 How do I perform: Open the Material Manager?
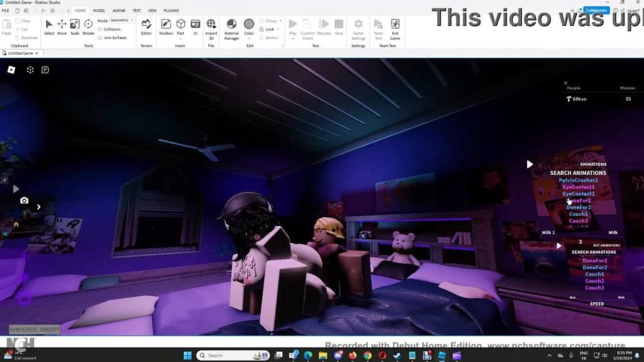point(231,27)
